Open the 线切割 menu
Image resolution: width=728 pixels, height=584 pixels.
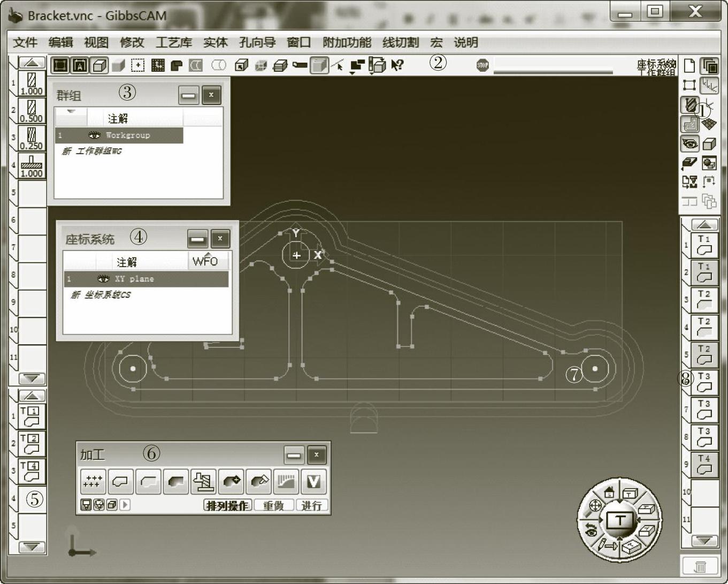(401, 43)
